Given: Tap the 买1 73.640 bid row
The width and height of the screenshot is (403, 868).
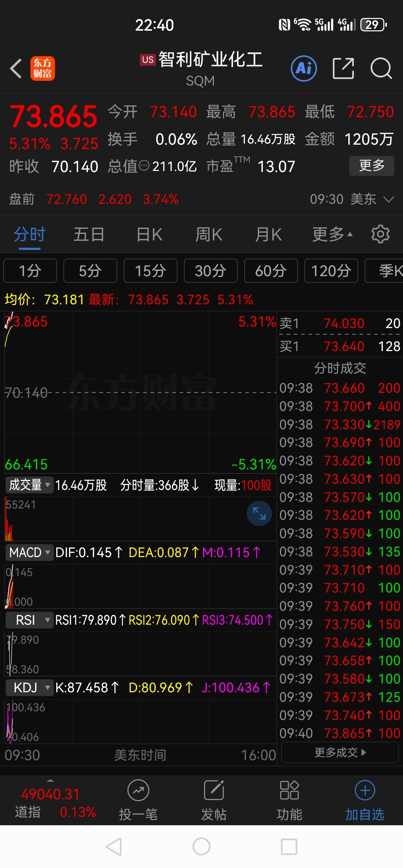Looking at the screenshot, I should (340, 346).
